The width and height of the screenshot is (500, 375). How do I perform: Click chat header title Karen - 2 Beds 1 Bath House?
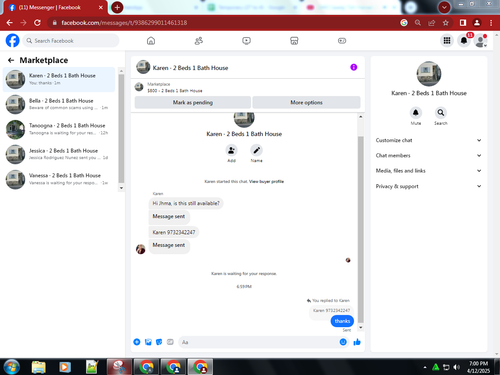pos(190,68)
